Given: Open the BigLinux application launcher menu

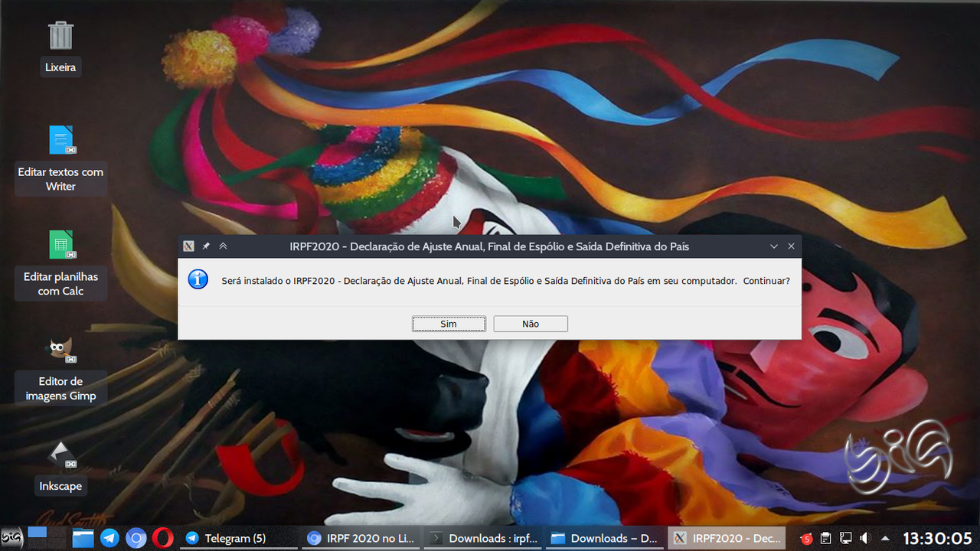Looking at the screenshot, I should click(11, 538).
